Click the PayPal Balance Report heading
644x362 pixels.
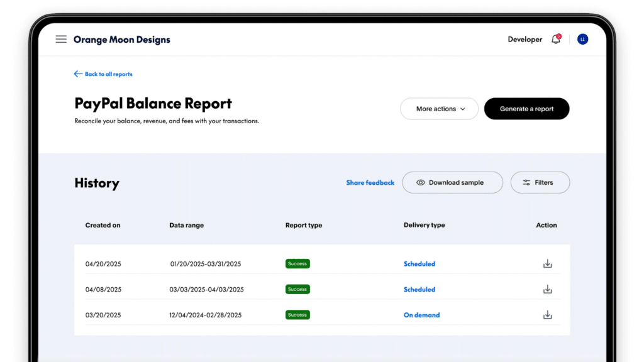pyautogui.click(x=153, y=104)
